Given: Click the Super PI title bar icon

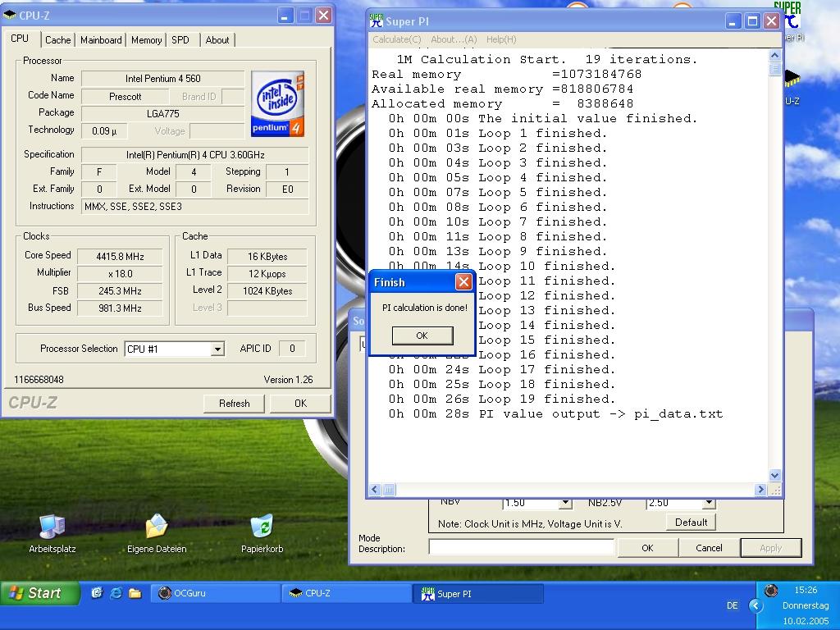Looking at the screenshot, I should point(377,21).
